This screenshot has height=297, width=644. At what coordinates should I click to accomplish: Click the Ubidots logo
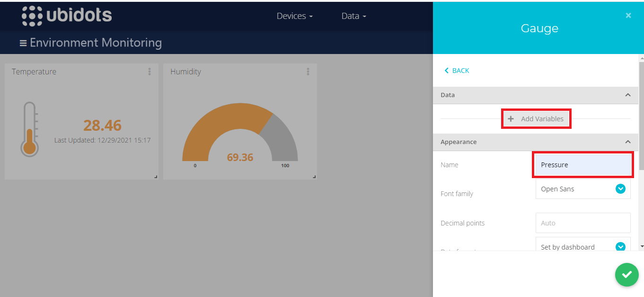pyautogui.click(x=67, y=16)
